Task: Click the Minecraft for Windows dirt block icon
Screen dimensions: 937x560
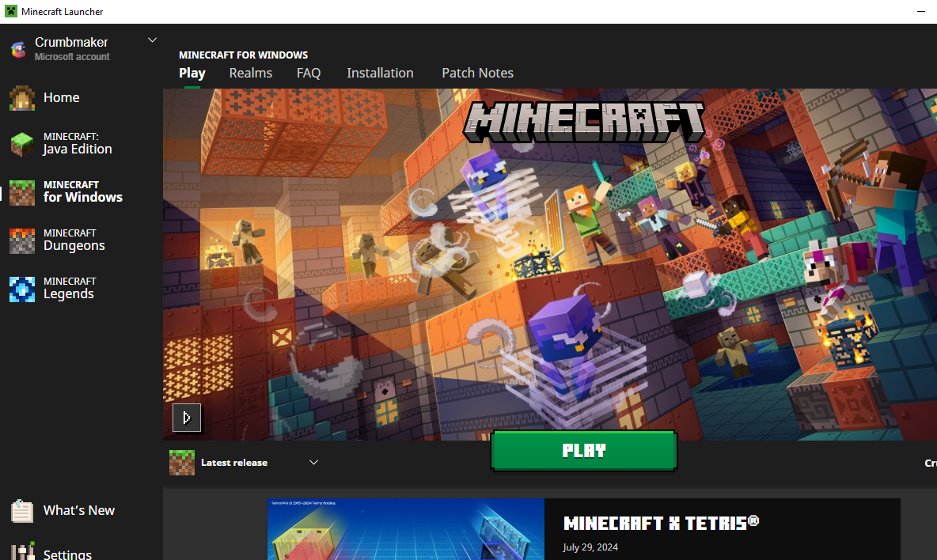Action: coord(22,193)
